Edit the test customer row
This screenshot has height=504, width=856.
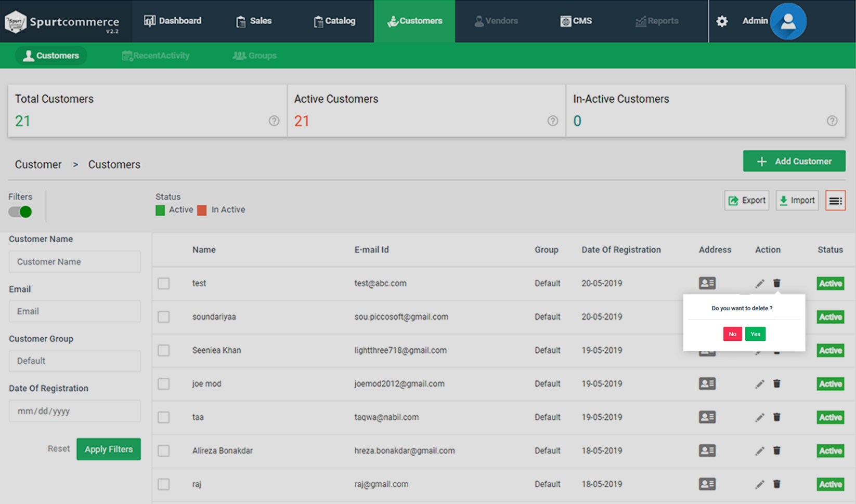(760, 283)
